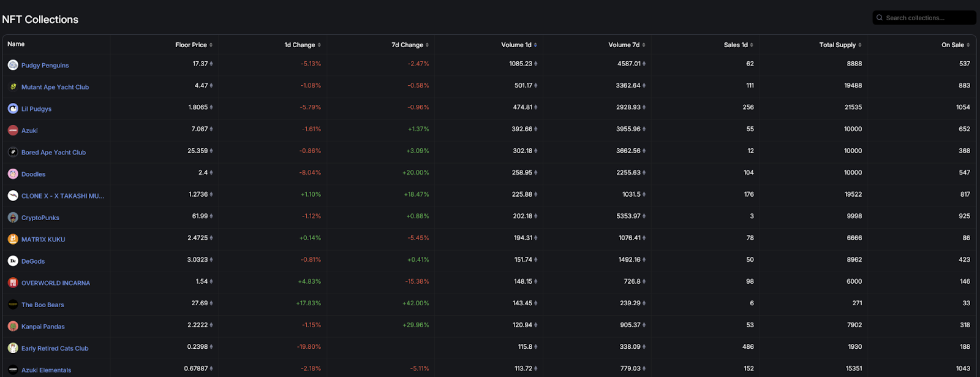Click Kanpai Pandas 7d change +29.96%
The height and width of the screenshot is (377, 980).
point(415,325)
